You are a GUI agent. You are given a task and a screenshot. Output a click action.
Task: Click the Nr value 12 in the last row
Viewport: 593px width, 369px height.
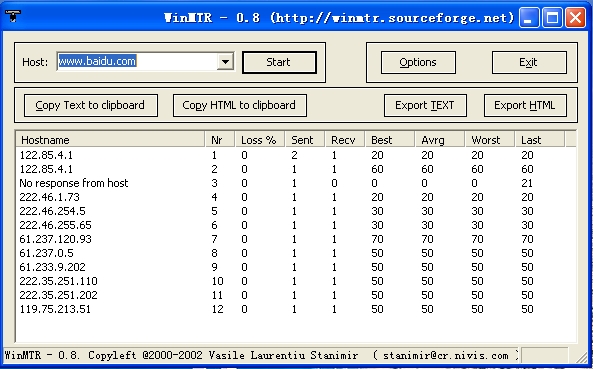[x=217, y=309]
